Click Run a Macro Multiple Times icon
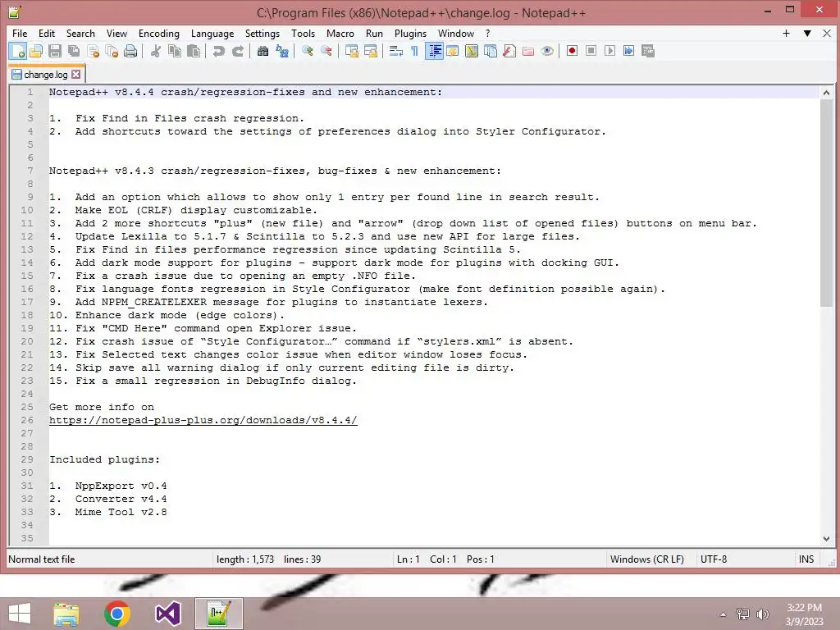The image size is (840, 630). (x=629, y=51)
